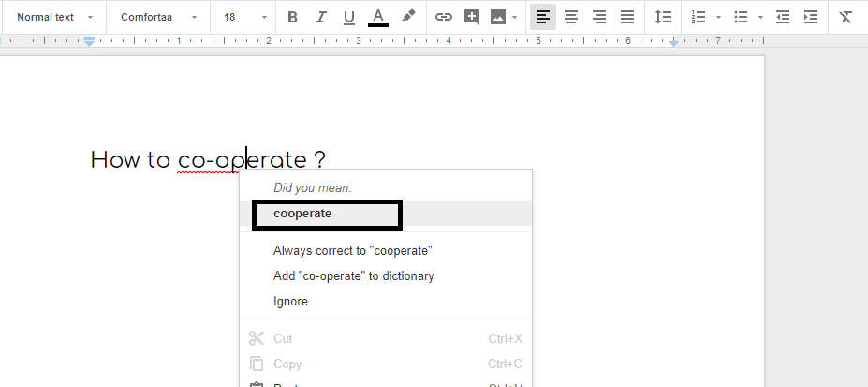Align text right
Screen dimensions: 868x387
tap(599, 17)
